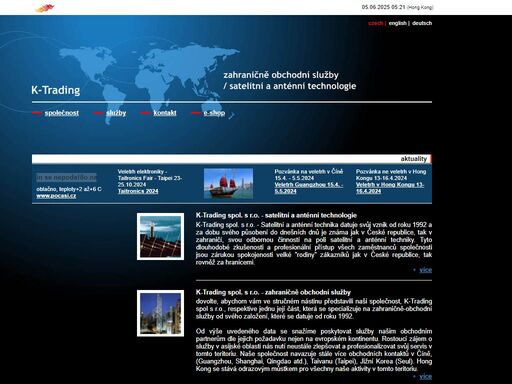Open the www.pocasi.cz weather link
This screenshot has width=512, height=384.
[56, 196]
